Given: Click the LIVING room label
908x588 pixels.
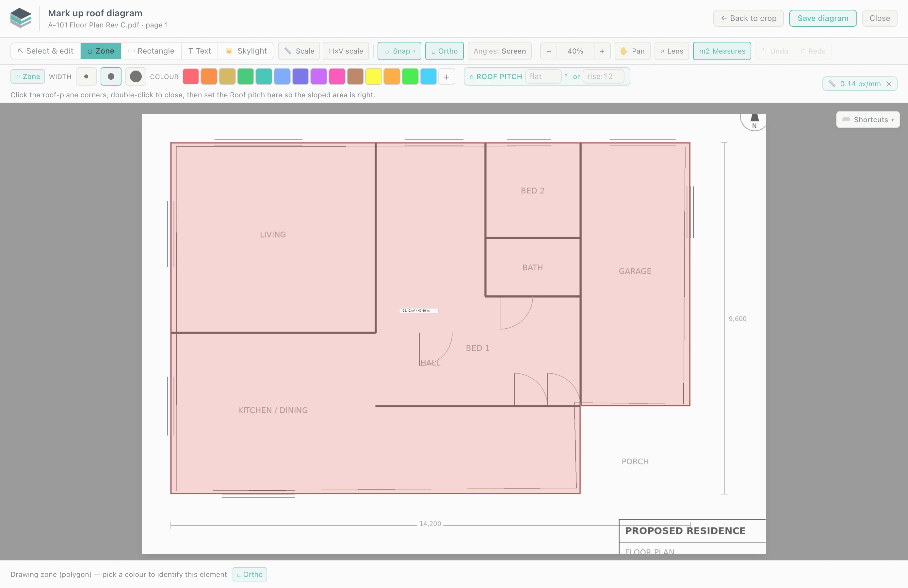Looking at the screenshot, I should tap(273, 235).
